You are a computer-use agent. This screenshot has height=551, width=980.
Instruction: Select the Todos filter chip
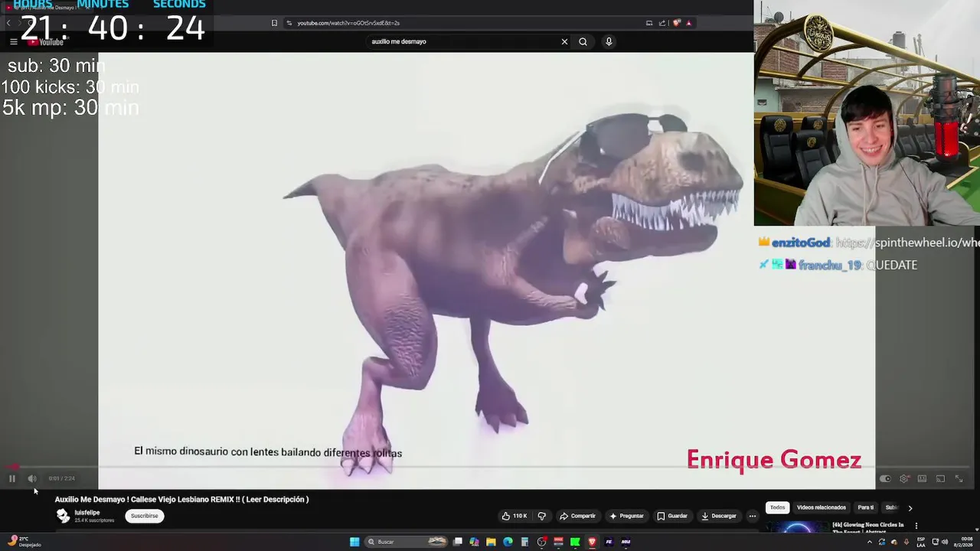(777, 507)
